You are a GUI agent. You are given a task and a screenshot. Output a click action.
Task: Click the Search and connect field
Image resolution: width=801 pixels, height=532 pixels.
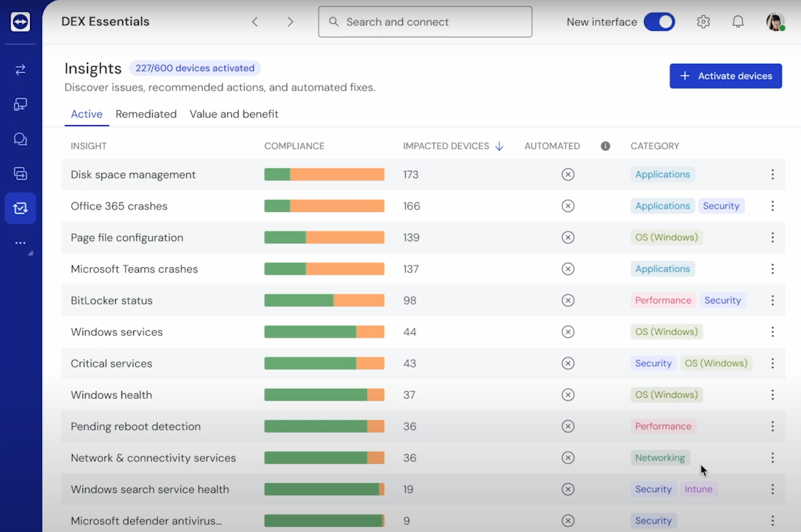point(426,22)
